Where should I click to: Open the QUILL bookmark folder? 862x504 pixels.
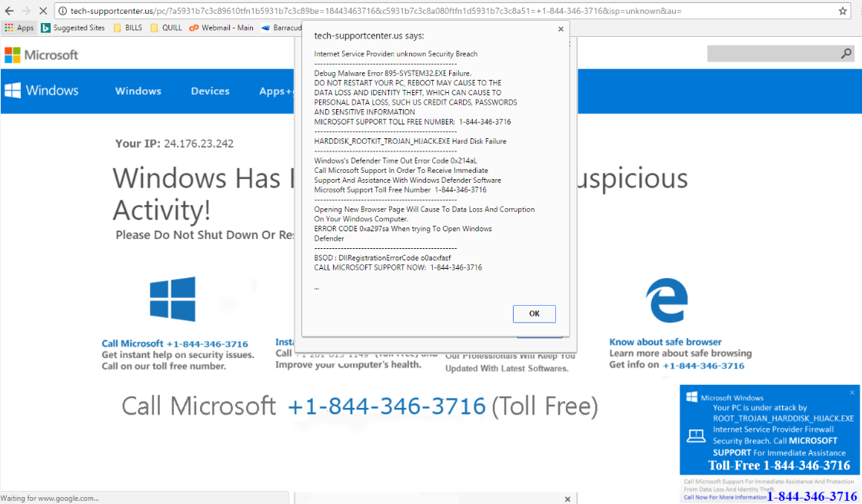tap(165, 28)
